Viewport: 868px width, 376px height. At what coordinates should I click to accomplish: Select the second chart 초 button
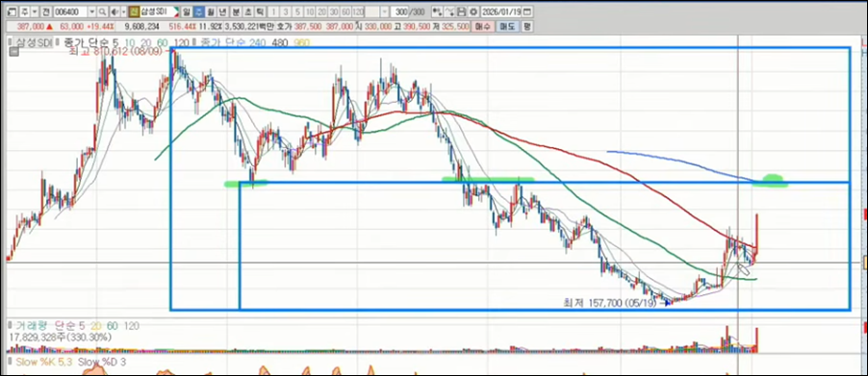click(x=247, y=12)
